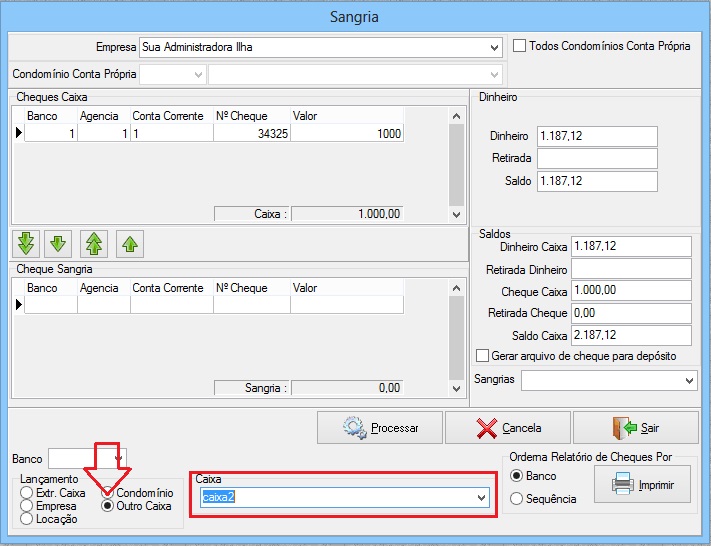This screenshot has height=547, width=711.
Task: Choose Sequência ordering radio button
Action: point(516,498)
